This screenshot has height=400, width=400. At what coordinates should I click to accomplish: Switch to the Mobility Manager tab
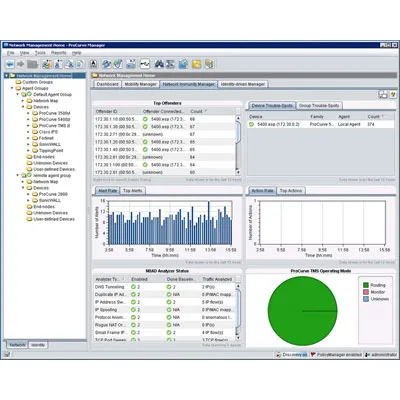[x=140, y=84]
